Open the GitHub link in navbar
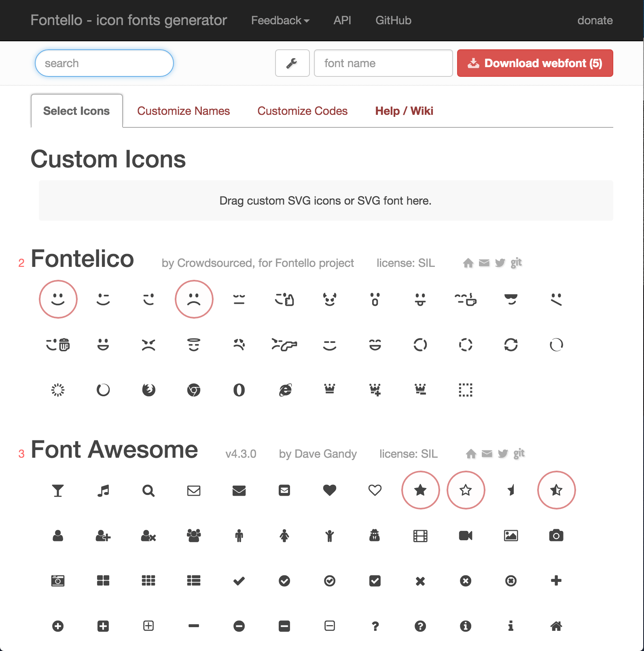Image resolution: width=644 pixels, height=651 pixels. [393, 20]
